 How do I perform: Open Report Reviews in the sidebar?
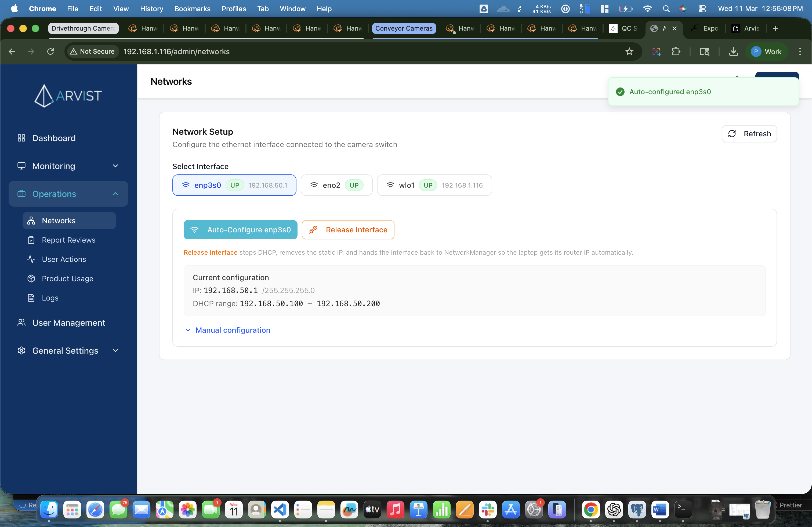(68, 240)
